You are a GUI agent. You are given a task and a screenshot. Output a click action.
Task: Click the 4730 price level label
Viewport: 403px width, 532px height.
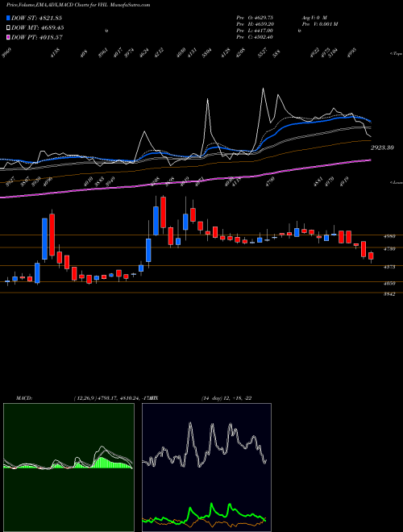coord(389,249)
